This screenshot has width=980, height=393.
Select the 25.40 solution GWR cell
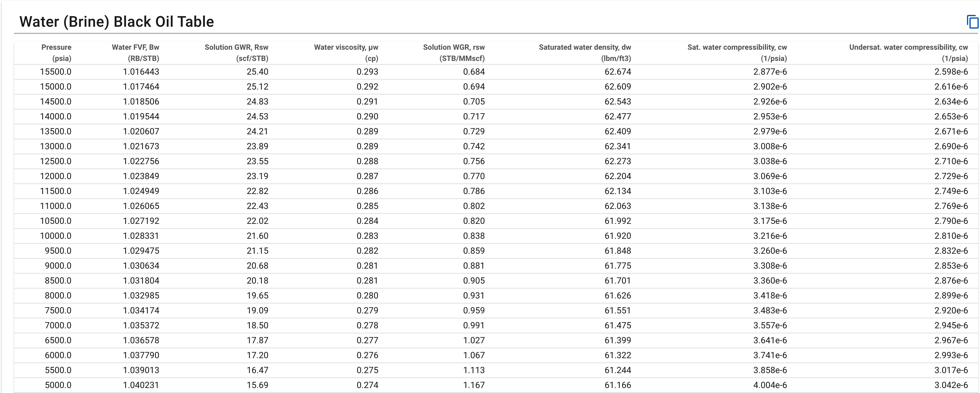(257, 72)
